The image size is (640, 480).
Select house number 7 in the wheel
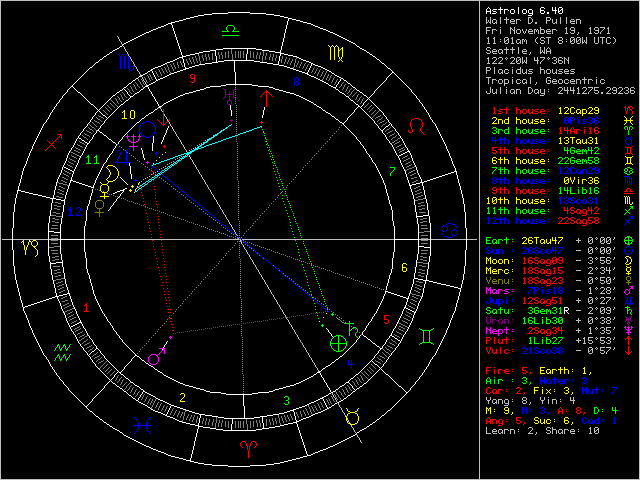pos(392,172)
